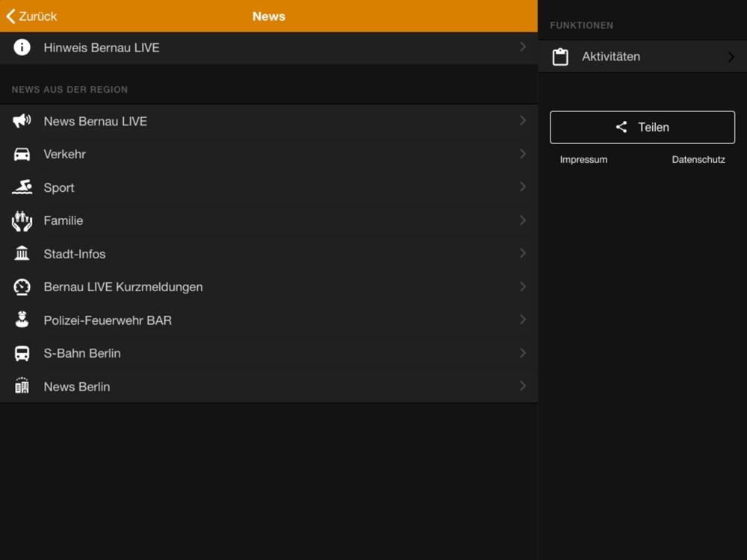Expand the Aktivitäten row chevron
747x560 pixels.
(731, 57)
